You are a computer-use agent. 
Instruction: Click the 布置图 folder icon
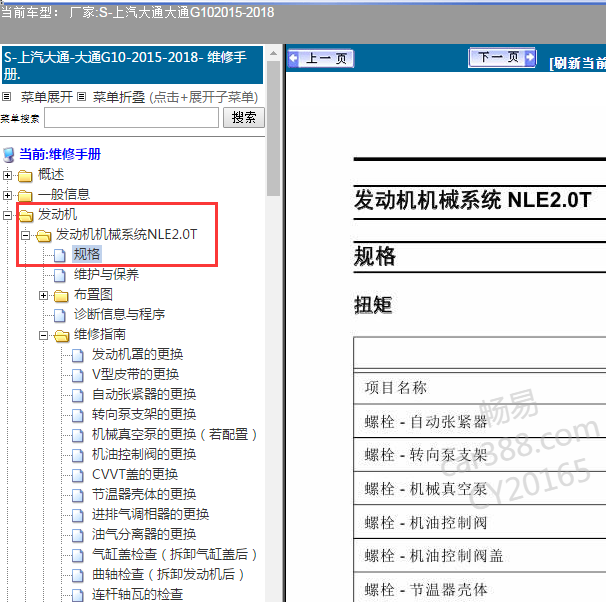click(61, 296)
